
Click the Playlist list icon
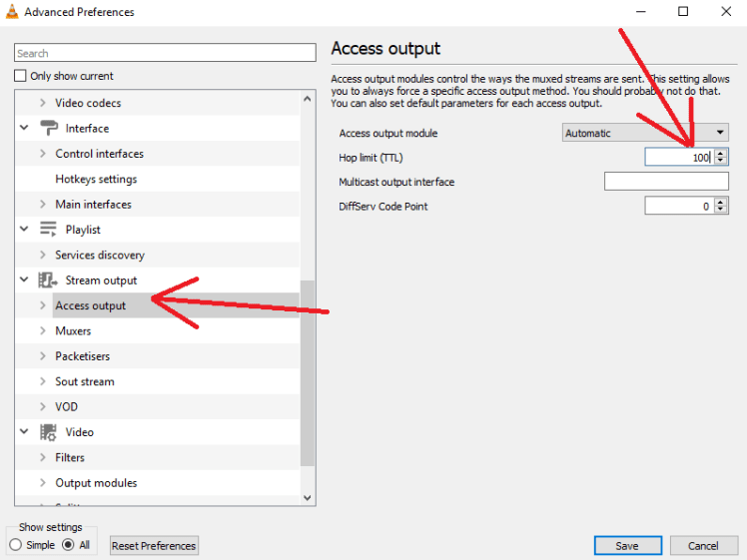[48, 230]
